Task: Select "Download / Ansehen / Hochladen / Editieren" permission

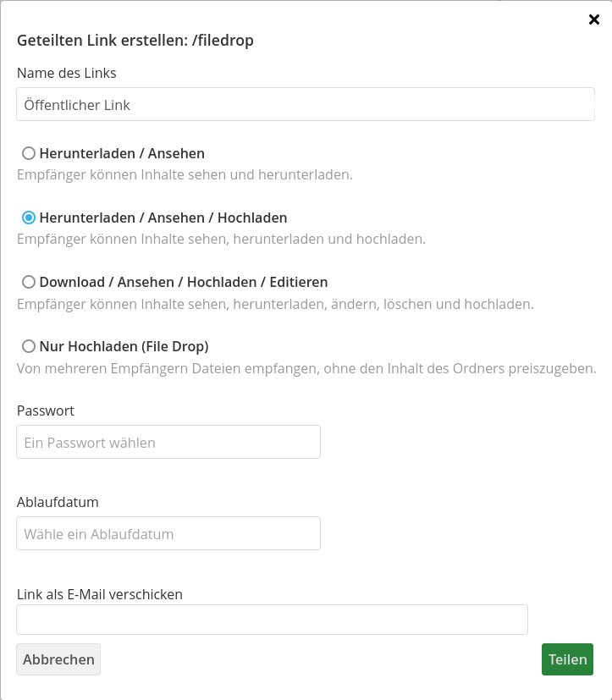Action: coord(29,282)
